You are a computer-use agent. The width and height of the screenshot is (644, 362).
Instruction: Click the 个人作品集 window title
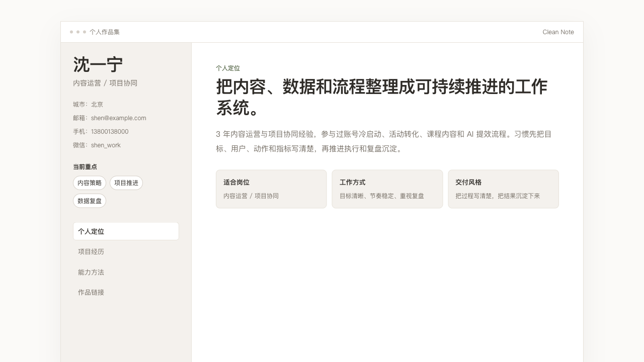(105, 32)
